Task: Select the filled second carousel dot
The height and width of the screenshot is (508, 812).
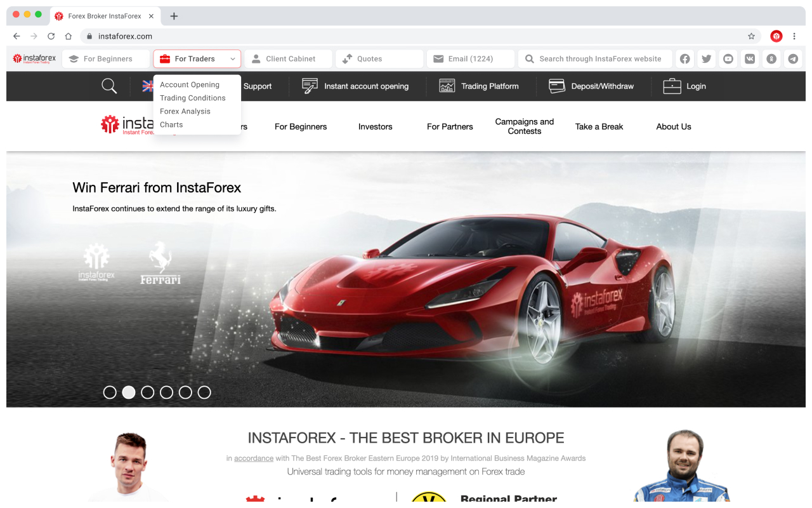Action: click(129, 392)
